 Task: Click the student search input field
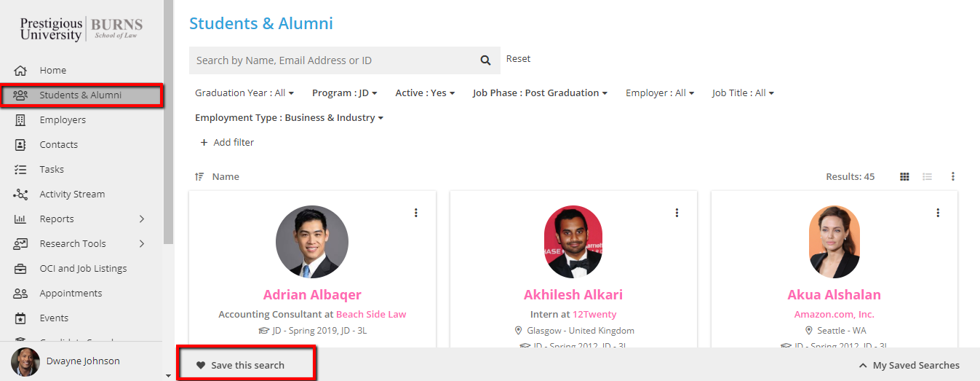click(331, 60)
